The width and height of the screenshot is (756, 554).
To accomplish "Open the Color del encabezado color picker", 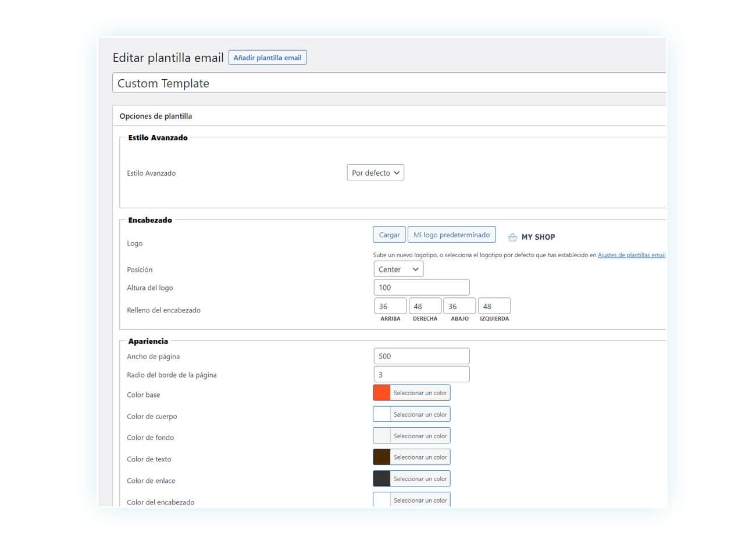I will pyautogui.click(x=412, y=500).
